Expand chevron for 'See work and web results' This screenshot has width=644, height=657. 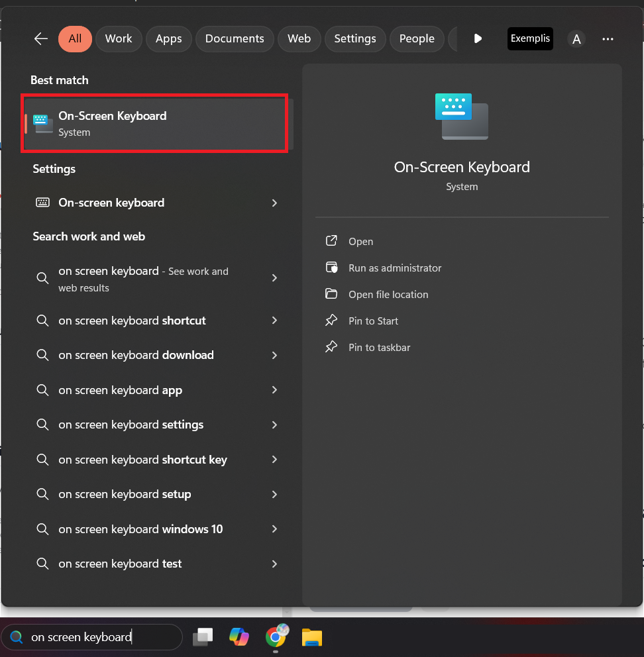coord(274,278)
